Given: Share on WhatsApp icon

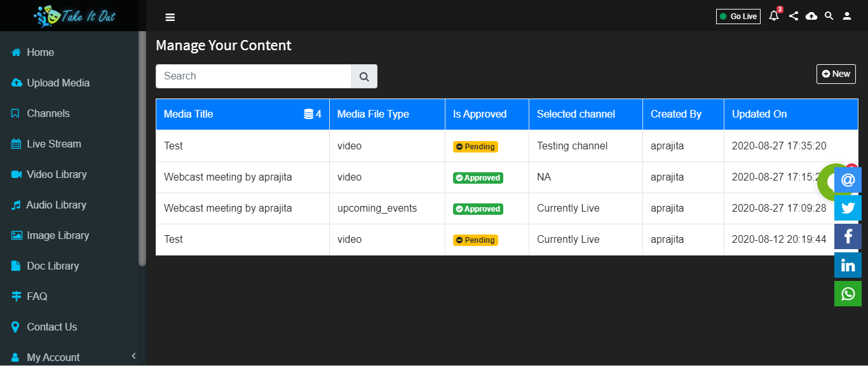Looking at the screenshot, I should pos(848,294).
